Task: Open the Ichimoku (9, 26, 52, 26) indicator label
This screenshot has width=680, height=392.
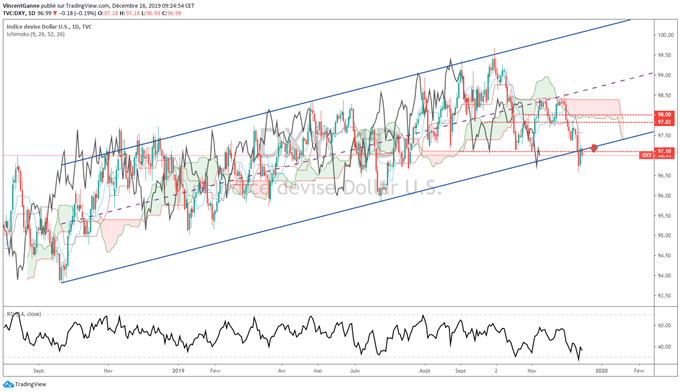Action: tap(36, 34)
